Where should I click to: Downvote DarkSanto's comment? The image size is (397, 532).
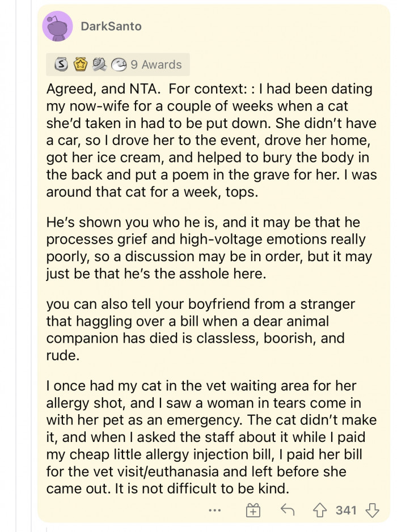(x=373, y=510)
